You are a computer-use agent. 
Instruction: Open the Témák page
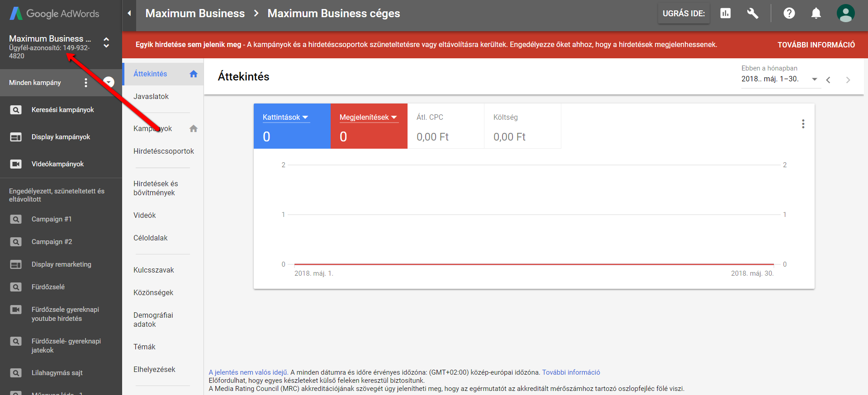144,347
